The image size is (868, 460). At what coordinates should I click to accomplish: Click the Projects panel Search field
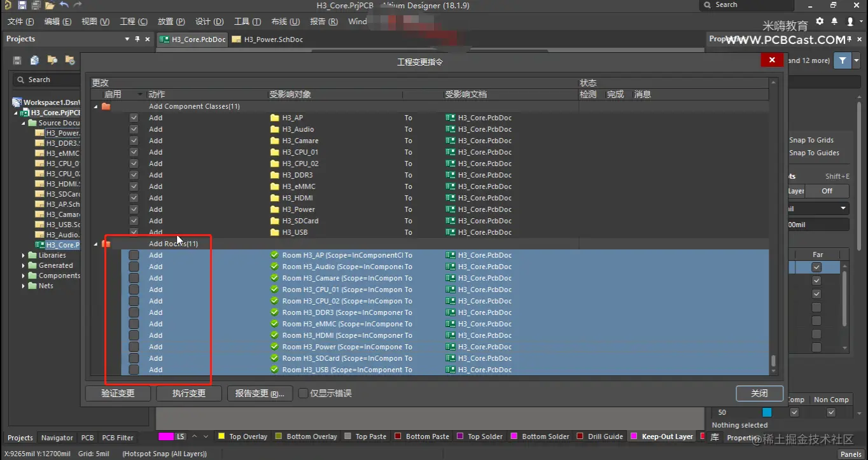click(46, 80)
